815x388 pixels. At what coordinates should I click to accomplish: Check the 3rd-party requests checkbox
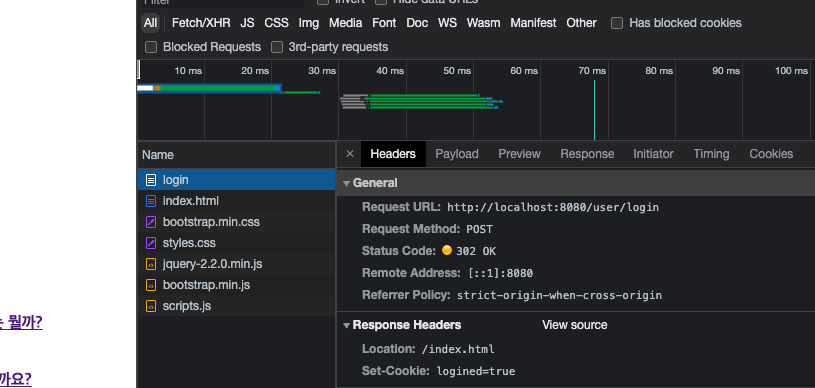[277, 47]
